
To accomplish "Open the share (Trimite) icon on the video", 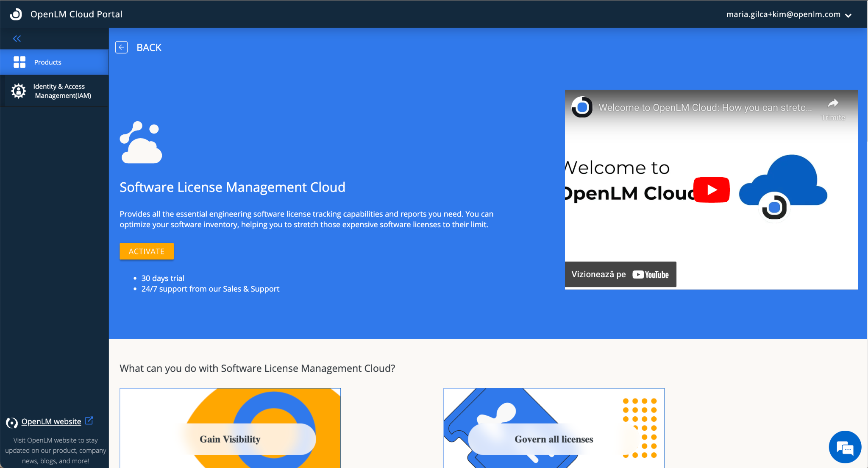I will click(x=833, y=103).
